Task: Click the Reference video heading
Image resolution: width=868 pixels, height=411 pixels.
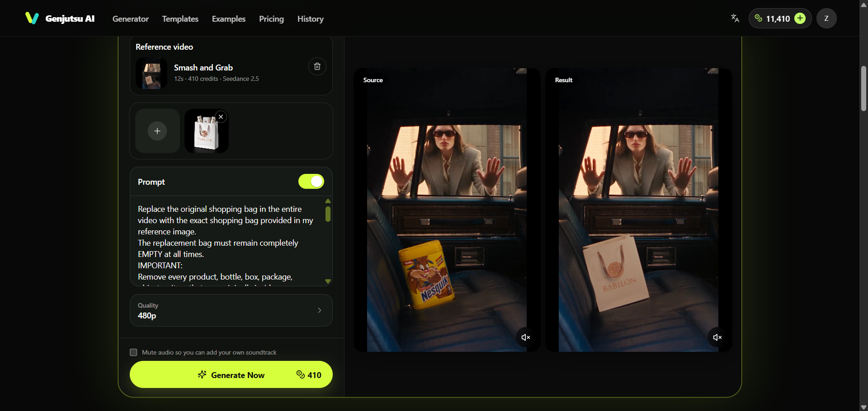Action: [164, 47]
